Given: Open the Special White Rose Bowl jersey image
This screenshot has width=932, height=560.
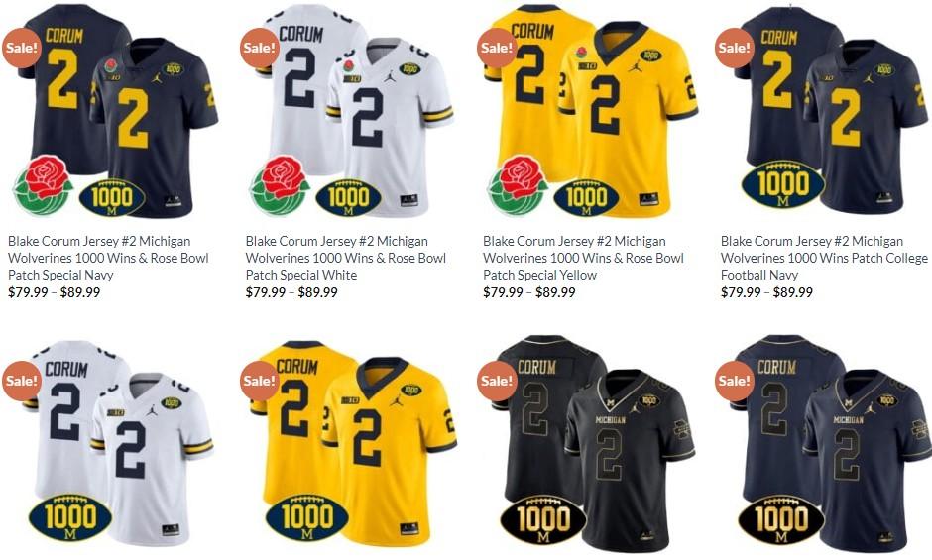Looking at the screenshot, I should click(x=351, y=111).
